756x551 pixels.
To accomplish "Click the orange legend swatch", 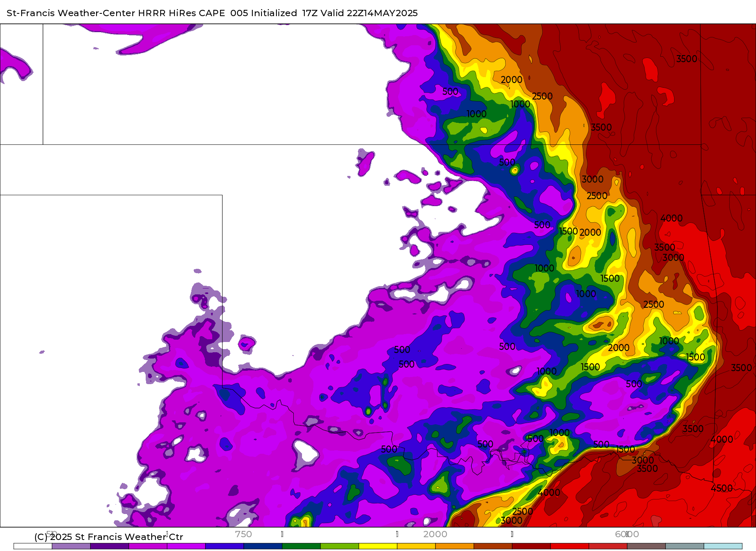I will pos(455,546).
